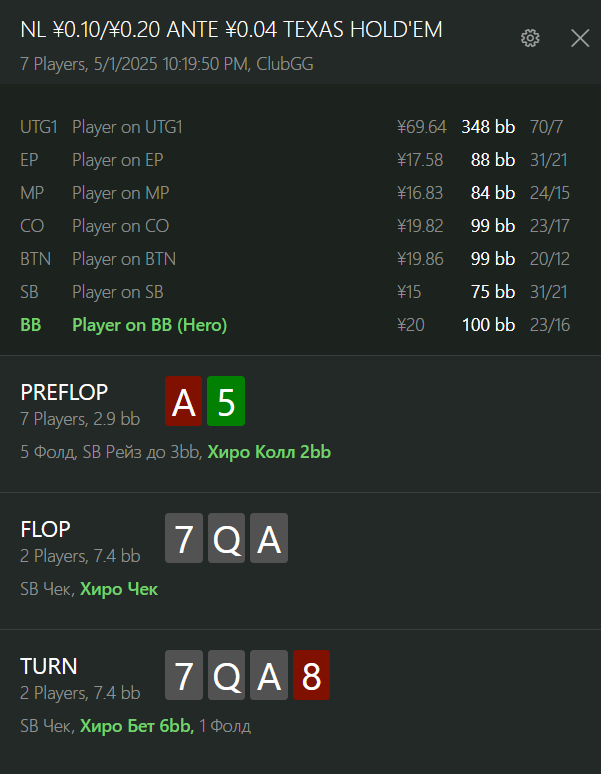Click the Хиро Бет 6bb action text

pyautogui.click(x=137, y=726)
